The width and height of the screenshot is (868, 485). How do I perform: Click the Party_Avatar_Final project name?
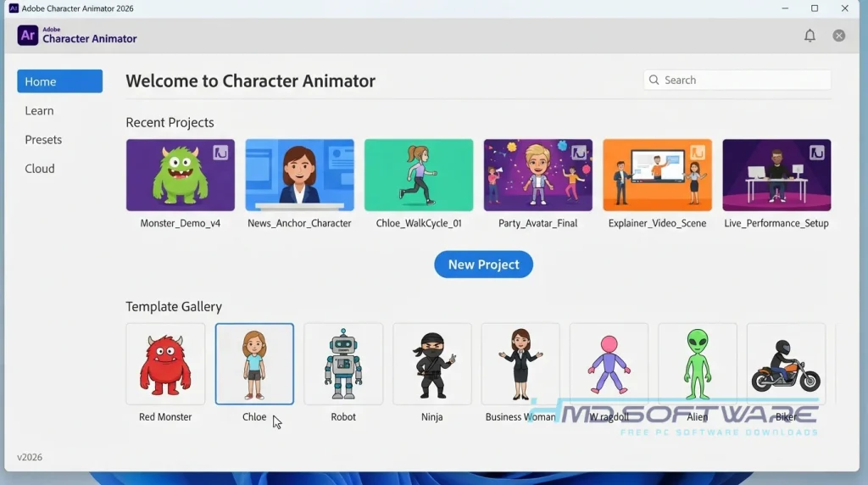point(538,223)
